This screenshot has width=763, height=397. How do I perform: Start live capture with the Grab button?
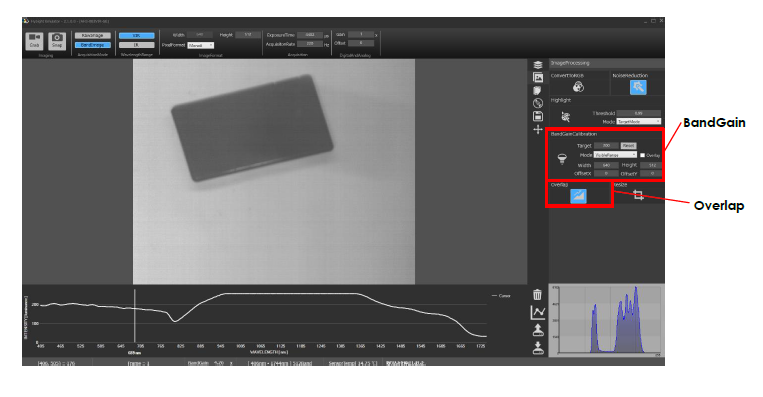pyautogui.click(x=34, y=40)
